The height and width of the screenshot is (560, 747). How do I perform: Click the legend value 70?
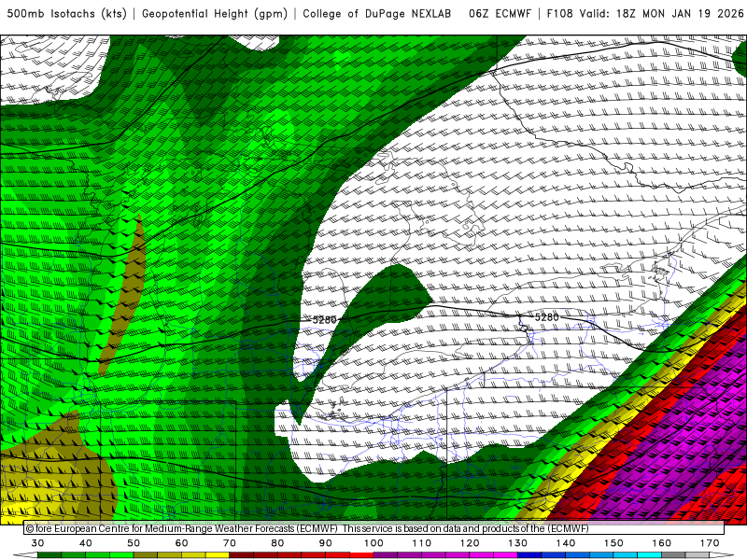[x=230, y=543]
